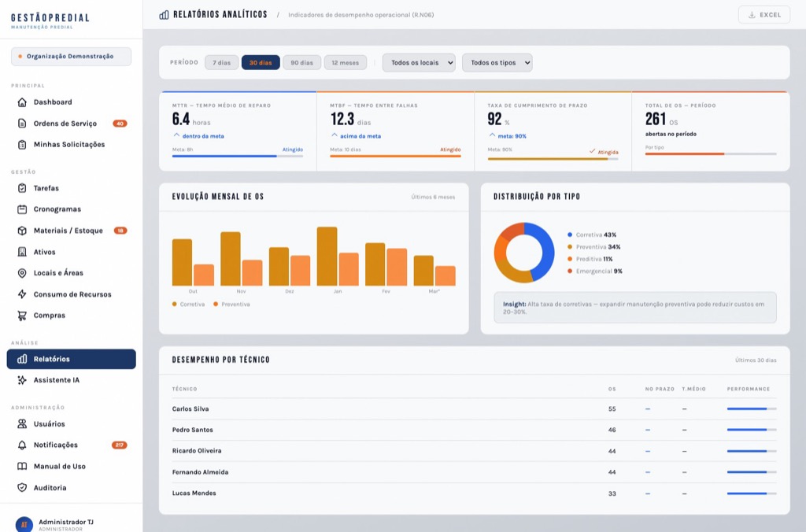The height and width of the screenshot is (532, 806).
Task: Click the Materiais / Estoque box icon
Action: [x=22, y=231]
